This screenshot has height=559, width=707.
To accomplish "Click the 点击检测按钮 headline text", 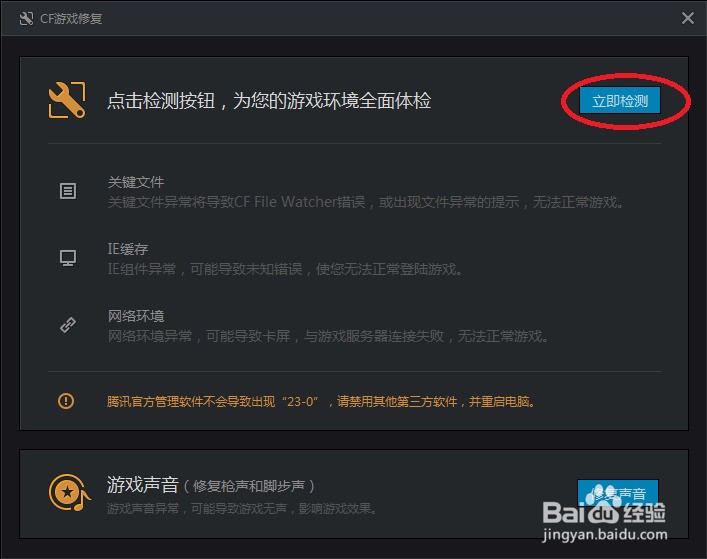I will tap(269, 101).
